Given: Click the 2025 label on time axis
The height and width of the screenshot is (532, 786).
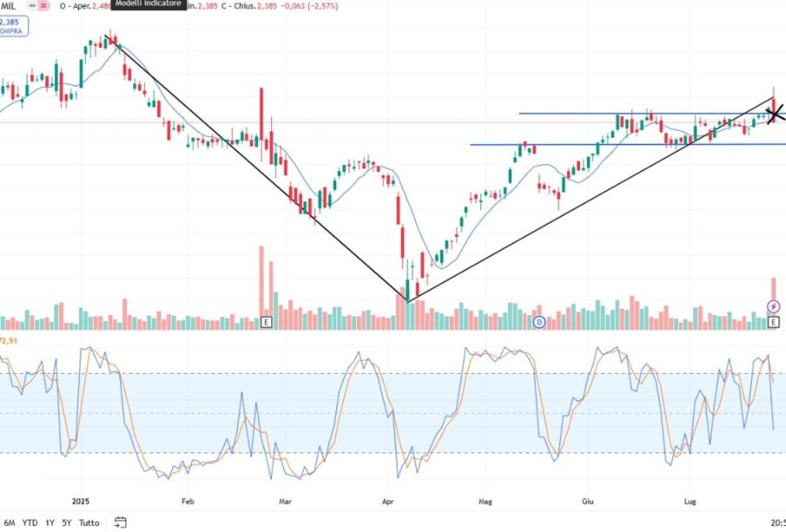Looking at the screenshot, I should (80, 502).
